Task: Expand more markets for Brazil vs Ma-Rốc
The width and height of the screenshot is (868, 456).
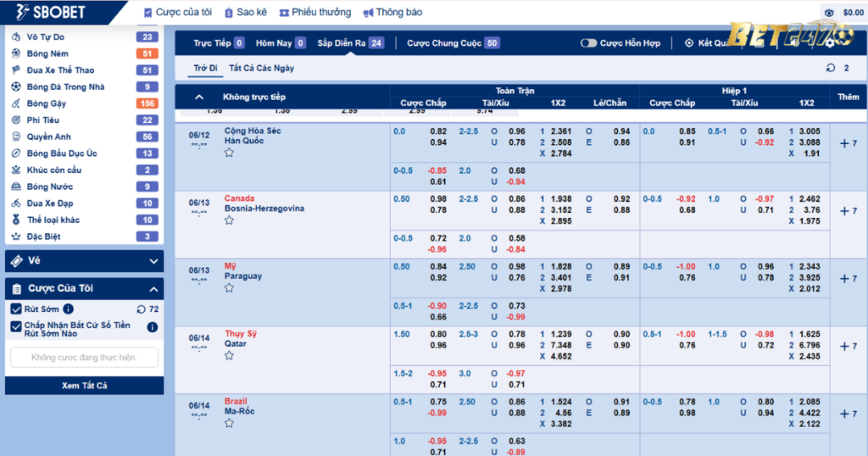Action: click(848, 414)
